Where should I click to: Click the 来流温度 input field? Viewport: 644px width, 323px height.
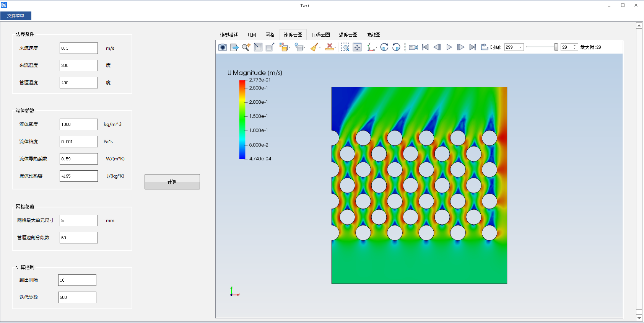click(x=79, y=65)
